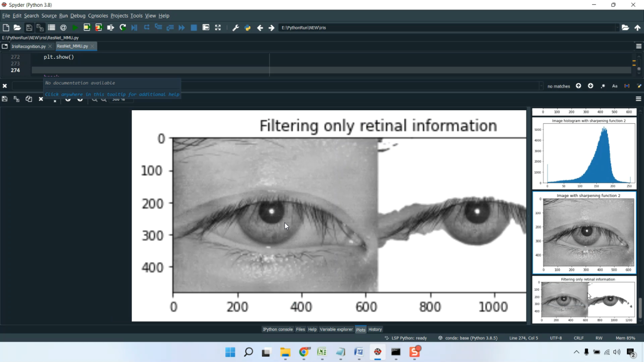Browse for a working directory
This screenshot has width=644, height=362.
click(625, 27)
